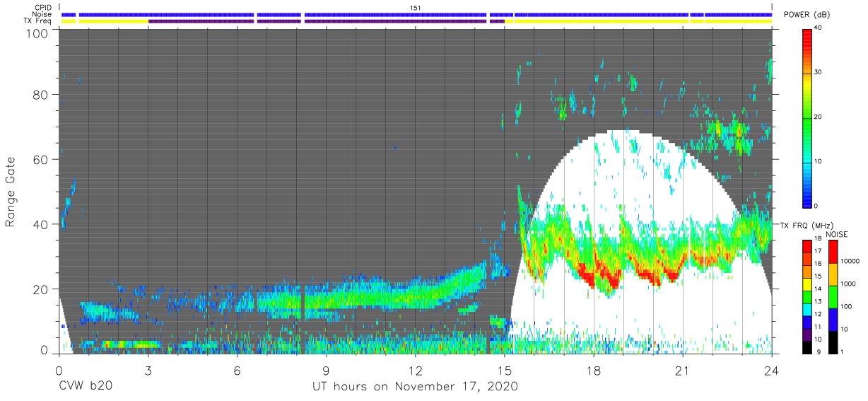Click the UT hour tick '24'
Viewport: 868px width, 401px height.
pos(771,370)
